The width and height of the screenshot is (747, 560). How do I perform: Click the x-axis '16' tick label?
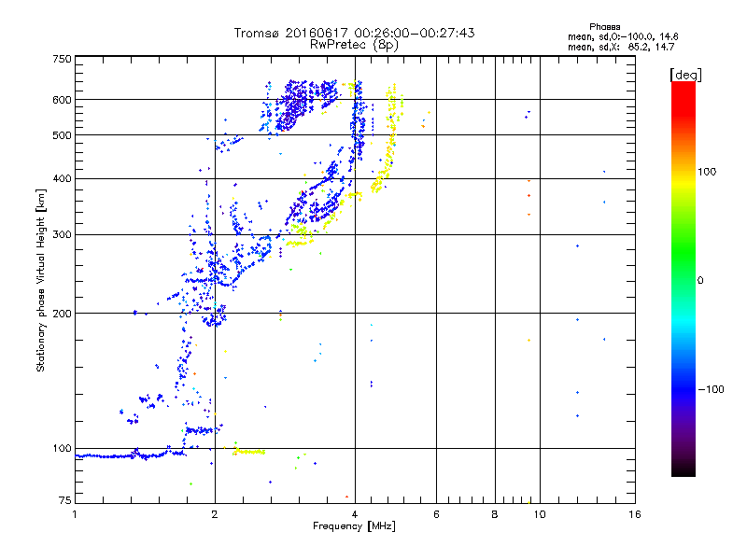pos(635,514)
